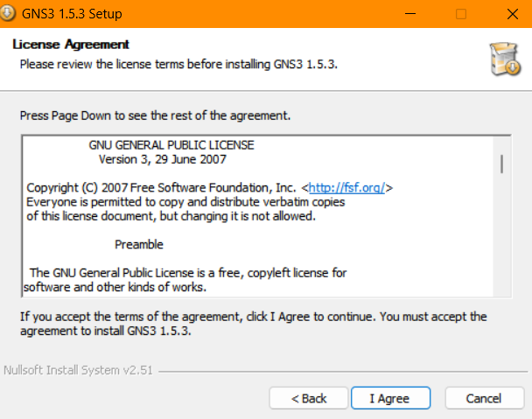Image resolution: width=532 pixels, height=419 pixels.
Task: Click the GNS3 setup icon in title bar
Action: pos(7,13)
